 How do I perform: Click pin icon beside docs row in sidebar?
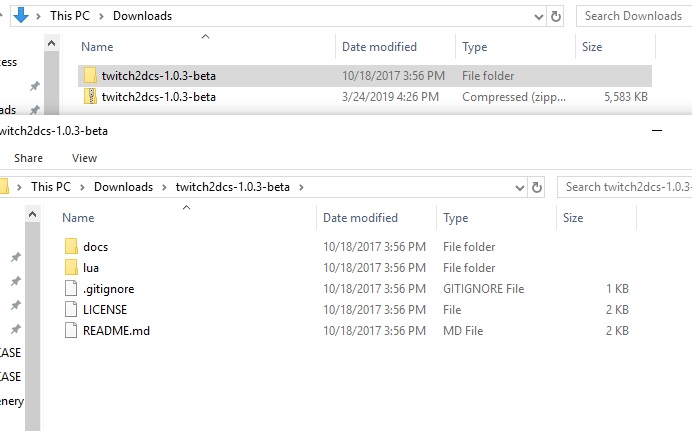[x=16, y=257]
